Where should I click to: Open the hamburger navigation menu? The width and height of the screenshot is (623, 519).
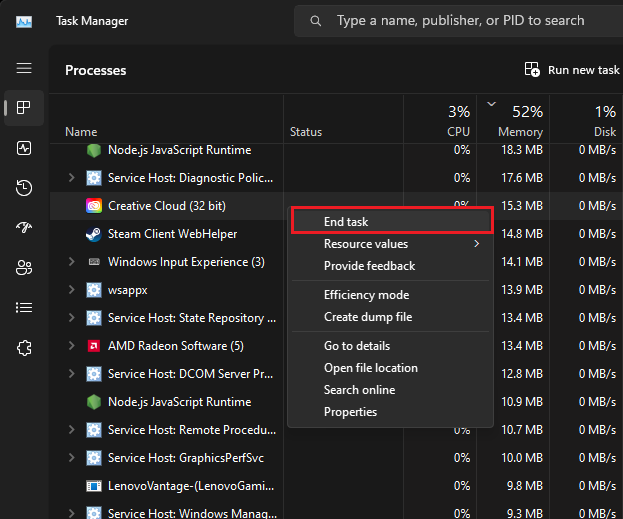point(24,68)
